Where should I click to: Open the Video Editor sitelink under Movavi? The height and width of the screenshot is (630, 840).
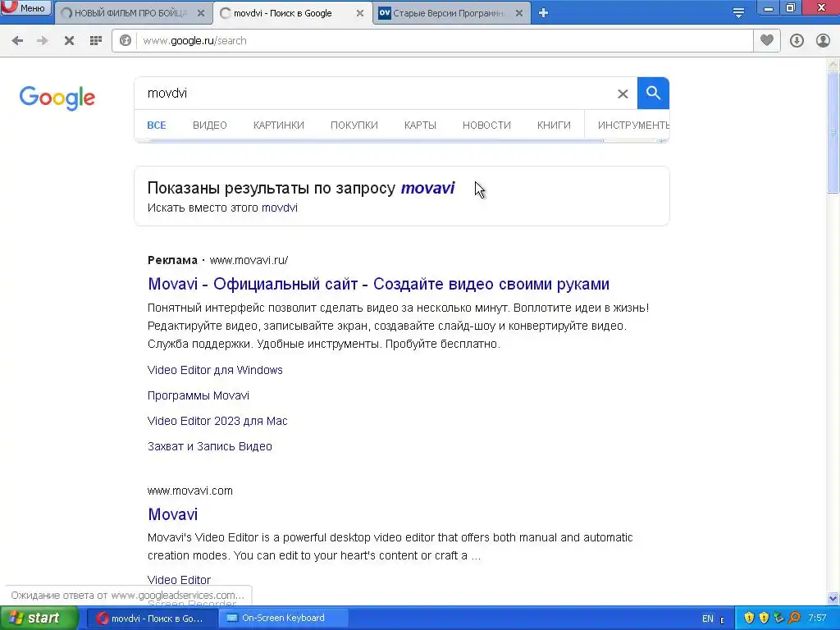pyautogui.click(x=179, y=580)
